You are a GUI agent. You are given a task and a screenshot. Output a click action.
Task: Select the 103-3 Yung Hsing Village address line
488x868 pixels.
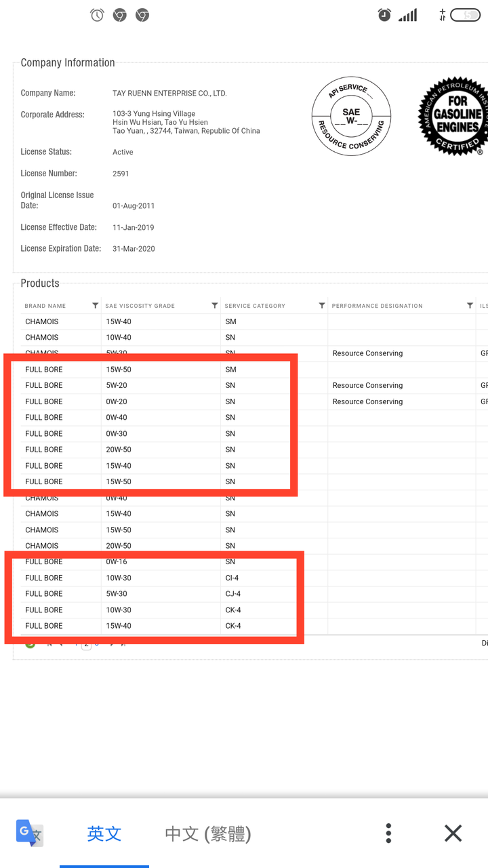pyautogui.click(x=154, y=114)
